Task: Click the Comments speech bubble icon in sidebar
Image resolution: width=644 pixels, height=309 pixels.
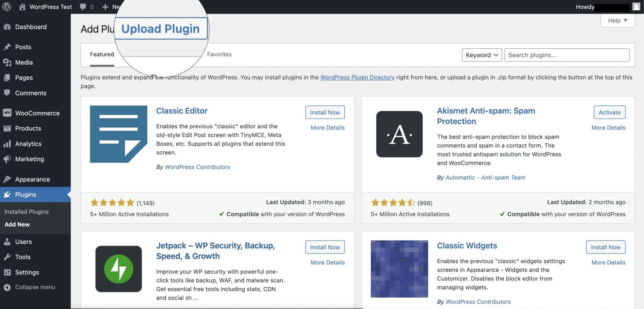Action: (7, 93)
